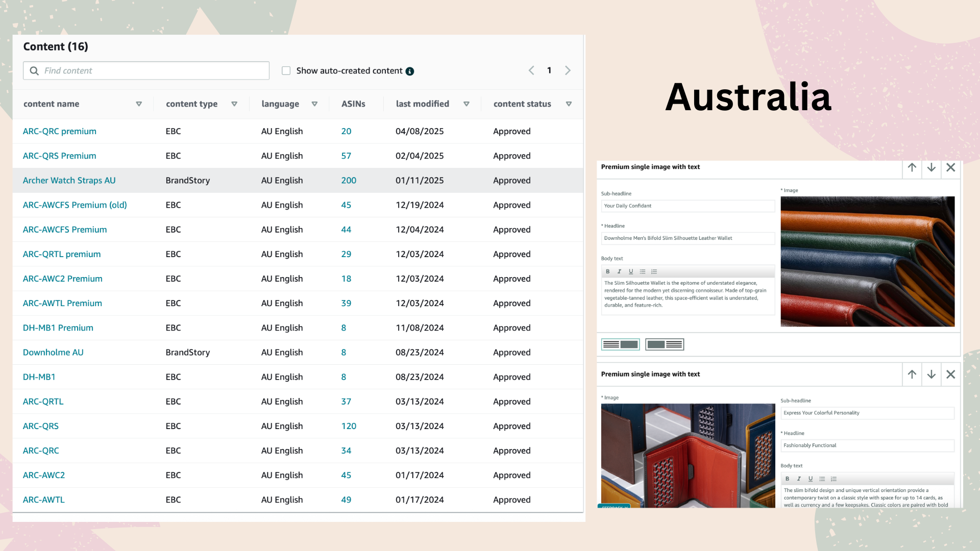Select text-left image-right layout option
Screen dimensions: 980x551
tap(620, 344)
